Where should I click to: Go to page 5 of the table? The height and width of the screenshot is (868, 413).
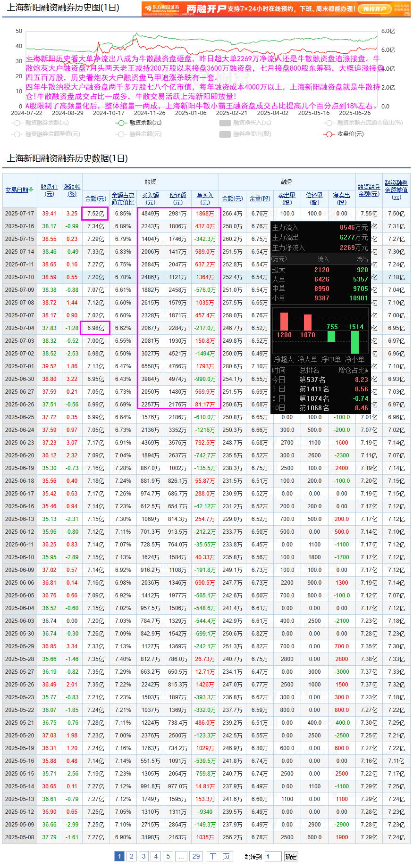[x=168, y=856]
